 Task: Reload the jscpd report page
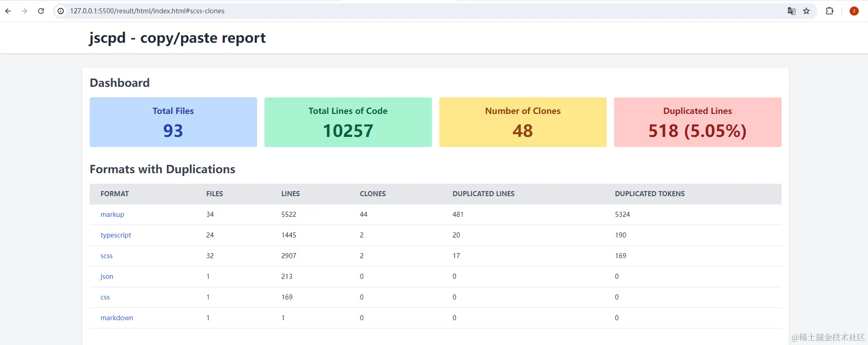click(x=41, y=11)
